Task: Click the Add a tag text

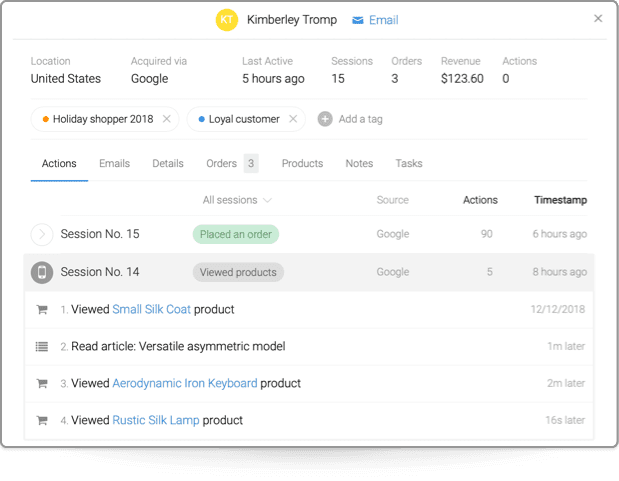Action: 360,119
